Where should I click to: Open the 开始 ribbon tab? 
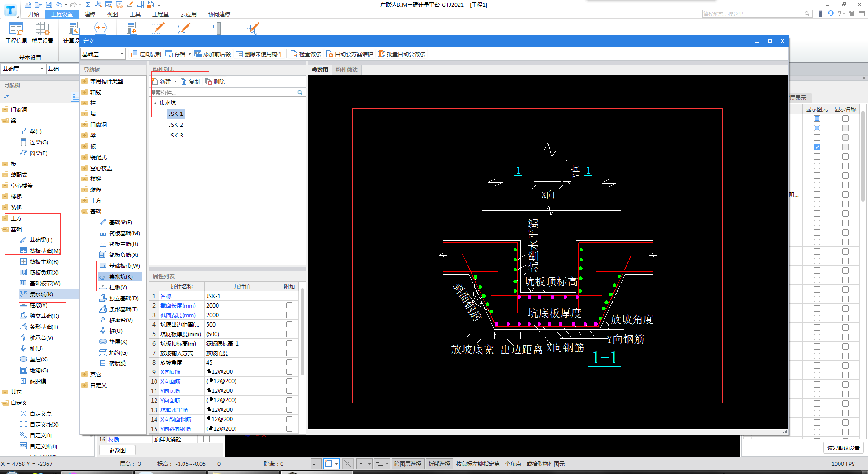(34, 14)
